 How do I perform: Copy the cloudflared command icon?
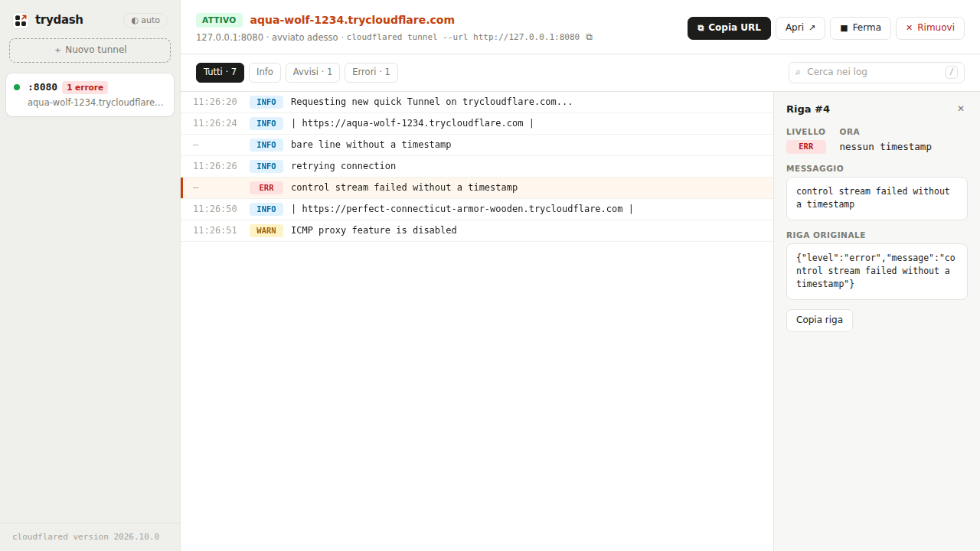589,37
